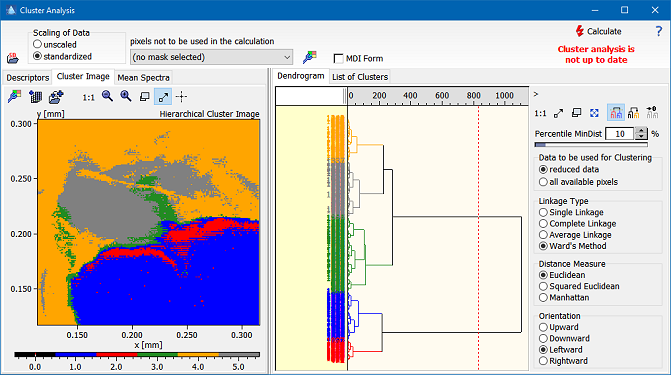
Task: Click the dendrogram diagonal-arrow scale icon
Action: 558,113
